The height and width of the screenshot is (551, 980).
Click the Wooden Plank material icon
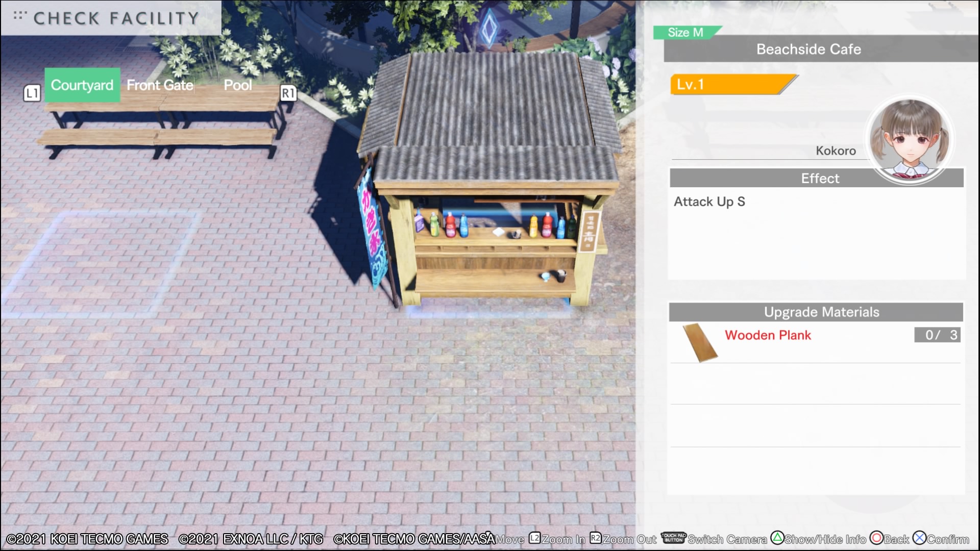click(700, 342)
